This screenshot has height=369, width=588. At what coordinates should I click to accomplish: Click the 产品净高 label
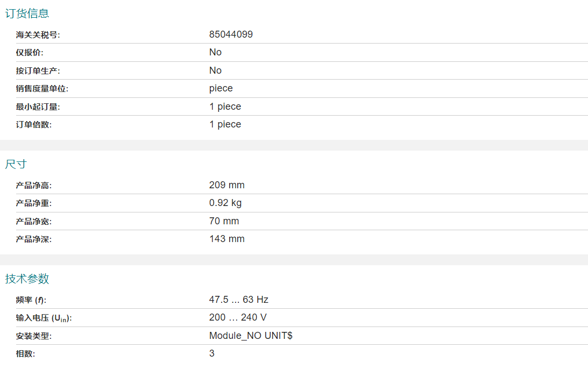pyautogui.click(x=34, y=186)
